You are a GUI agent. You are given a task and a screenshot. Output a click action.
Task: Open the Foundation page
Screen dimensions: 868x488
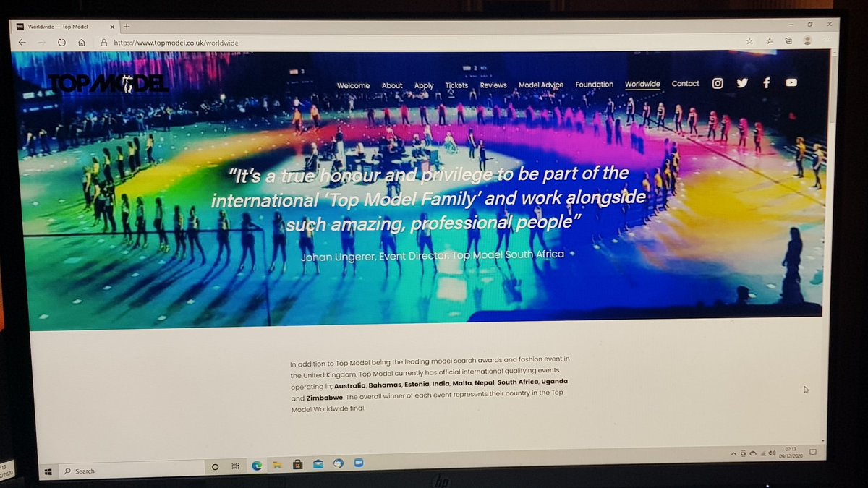tap(595, 85)
